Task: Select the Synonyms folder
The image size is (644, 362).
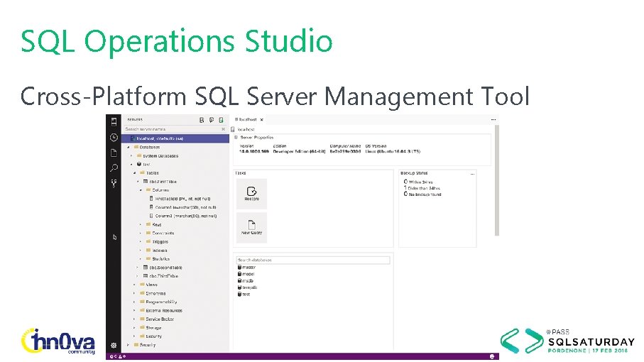Action: coord(153,293)
